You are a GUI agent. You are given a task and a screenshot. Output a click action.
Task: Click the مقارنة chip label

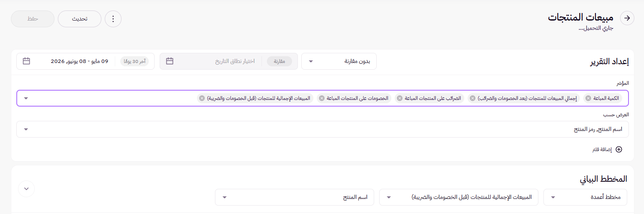tap(279, 61)
